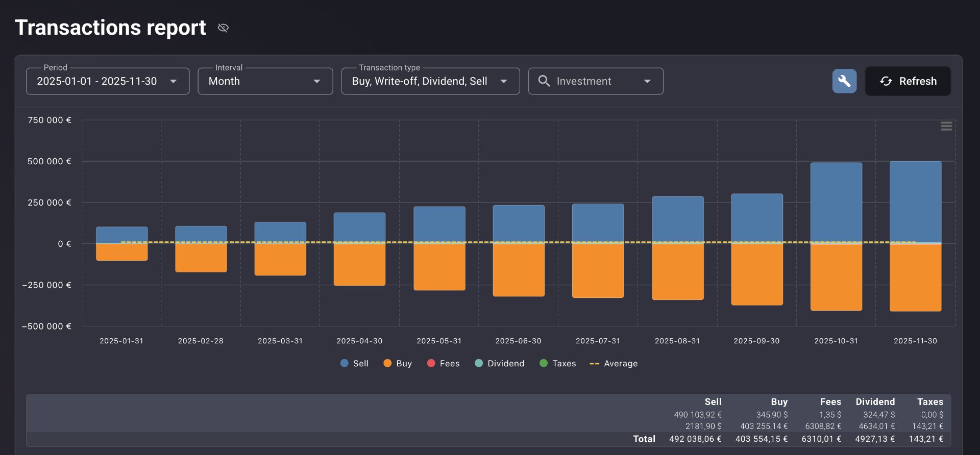Click the Dividend amount 324,47 $
Viewport: 980px width, 455px height.
coord(879,415)
